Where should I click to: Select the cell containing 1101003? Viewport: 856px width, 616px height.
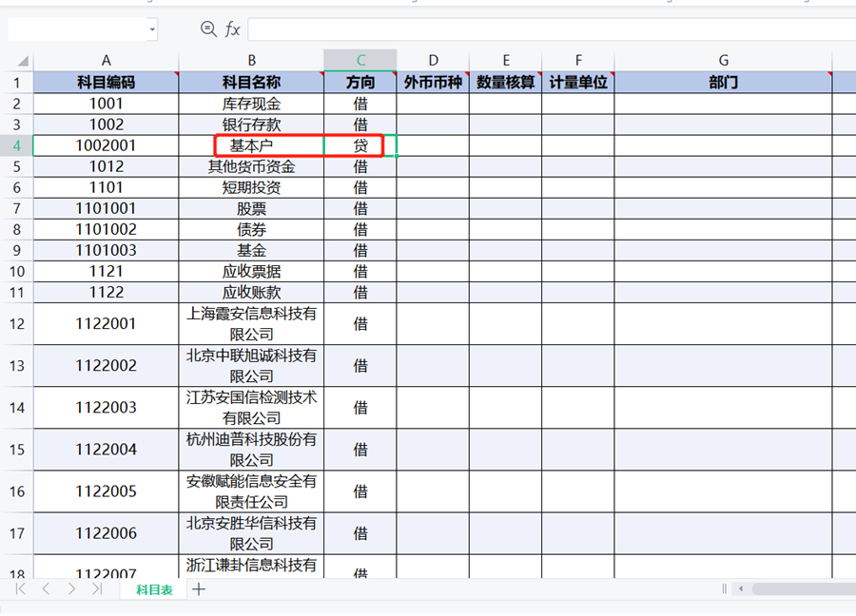(x=106, y=250)
